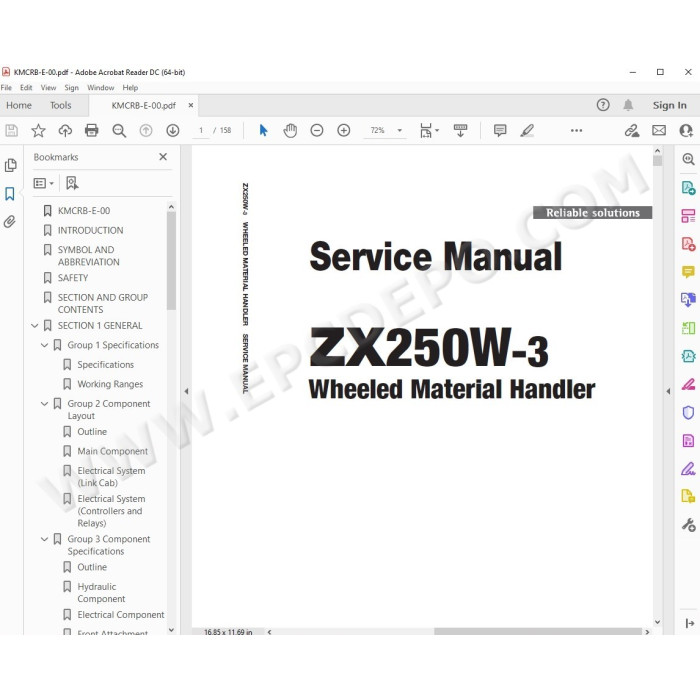Screen dimensions: 700x700
Task: Find current bookmark icon
Action: tap(72, 183)
